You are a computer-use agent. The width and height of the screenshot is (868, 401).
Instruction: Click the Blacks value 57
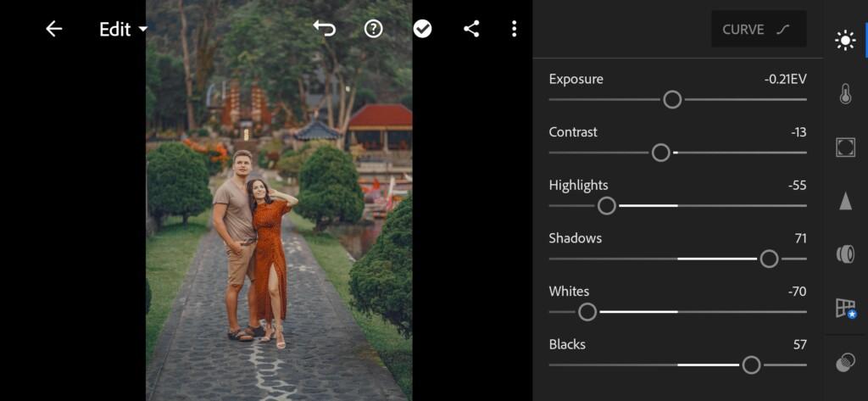click(800, 344)
